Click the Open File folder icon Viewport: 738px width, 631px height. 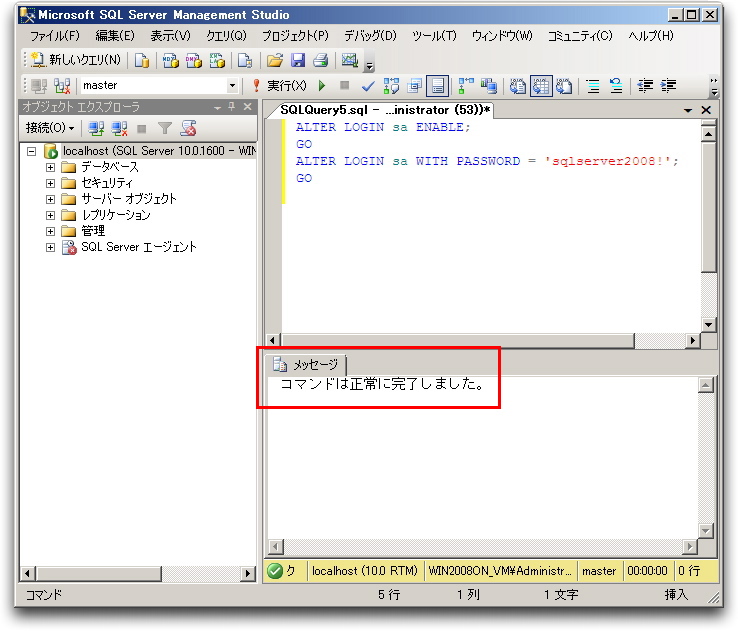click(274, 60)
